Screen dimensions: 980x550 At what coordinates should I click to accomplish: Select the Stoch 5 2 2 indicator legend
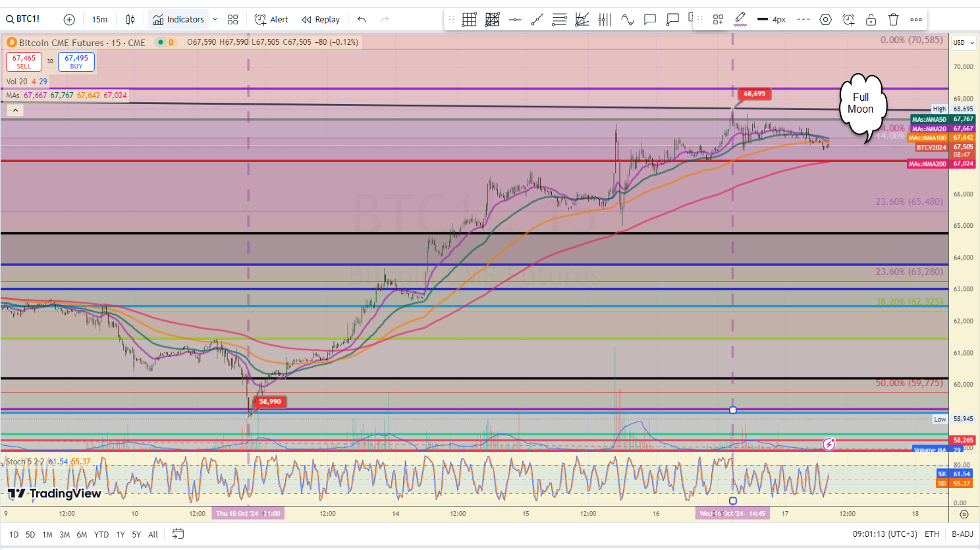point(25,462)
